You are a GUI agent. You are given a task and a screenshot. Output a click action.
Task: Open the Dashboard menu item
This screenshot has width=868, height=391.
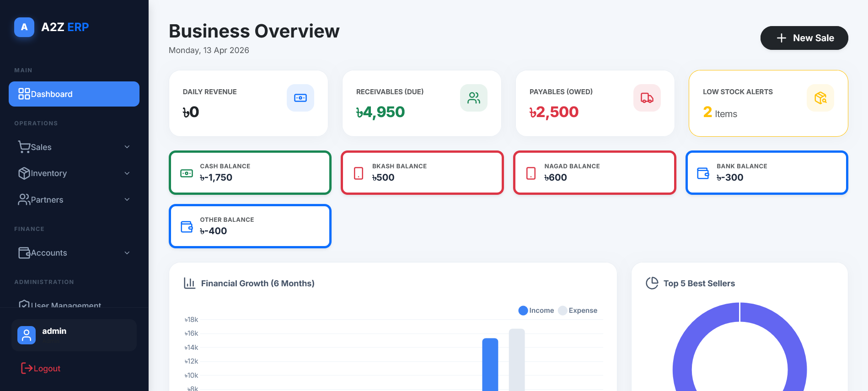(x=74, y=94)
